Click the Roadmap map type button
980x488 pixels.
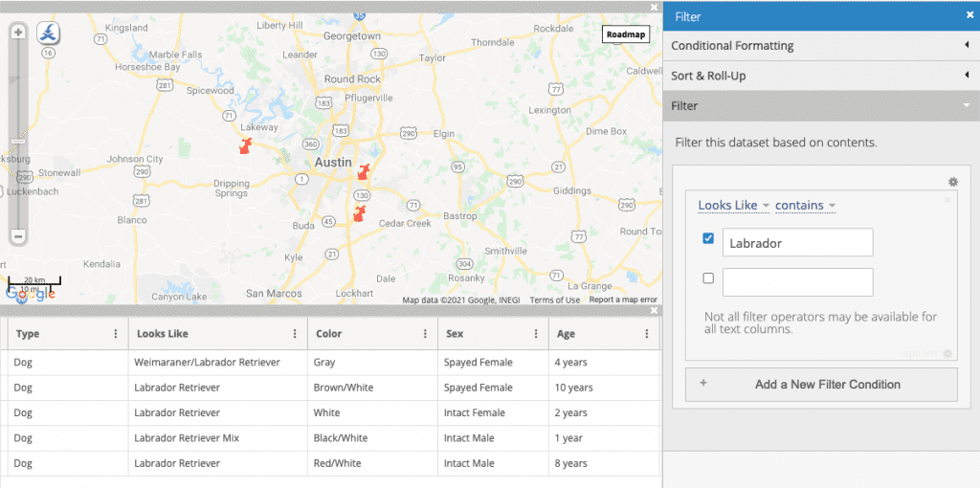(x=625, y=34)
